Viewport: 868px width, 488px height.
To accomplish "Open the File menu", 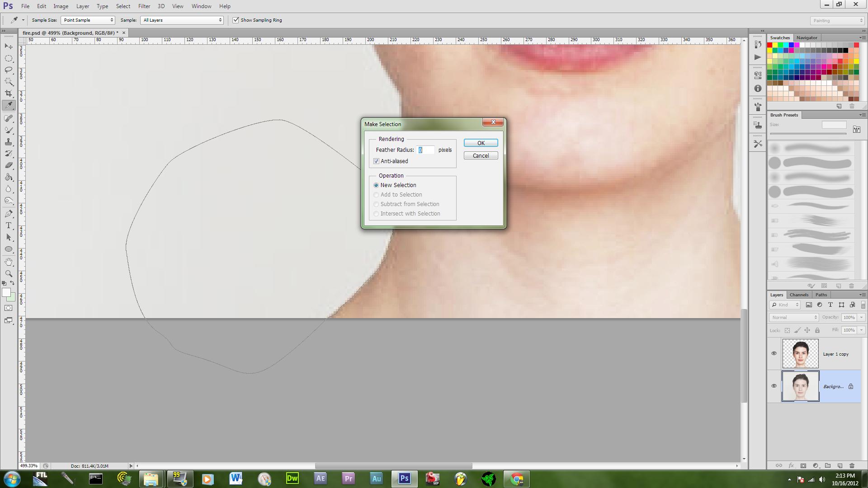I will (x=25, y=6).
